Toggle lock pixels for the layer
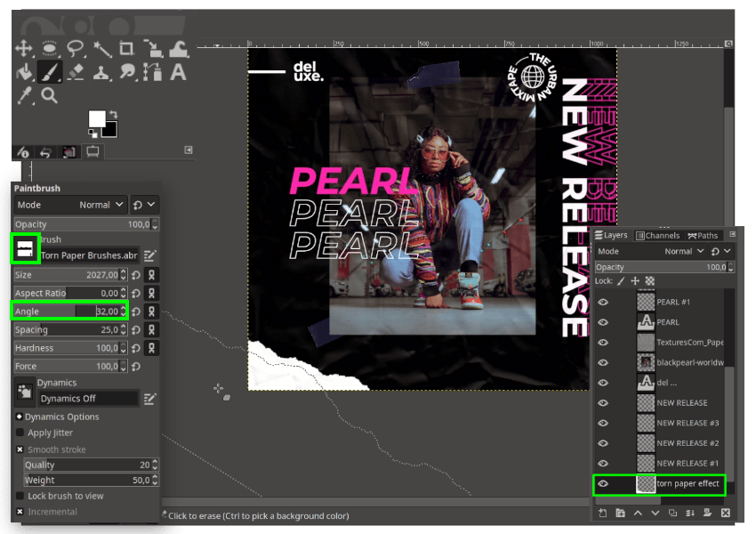The width and height of the screenshot is (756, 534). [x=621, y=281]
